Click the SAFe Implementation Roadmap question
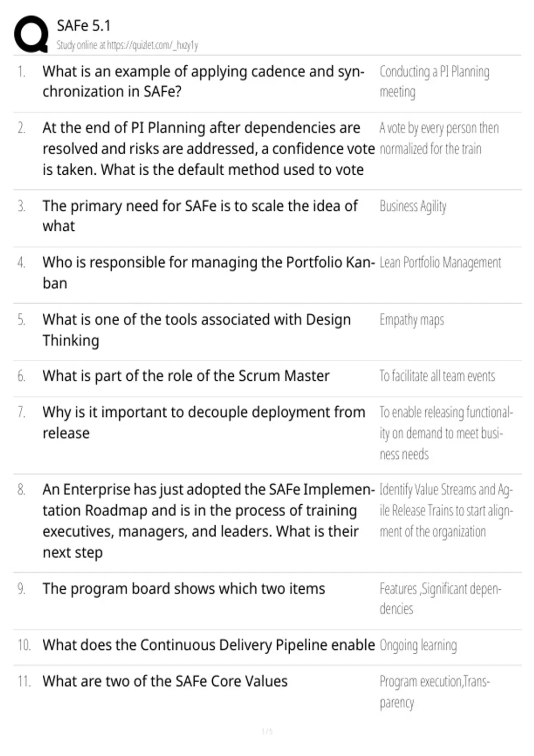The height and width of the screenshot is (756, 534). [x=209, y=521]
